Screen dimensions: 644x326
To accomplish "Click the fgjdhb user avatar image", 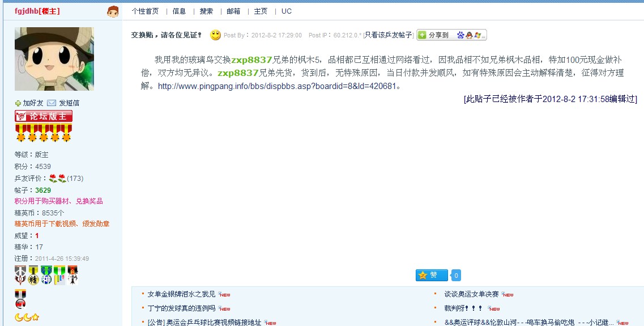I will tap(54, 59).
